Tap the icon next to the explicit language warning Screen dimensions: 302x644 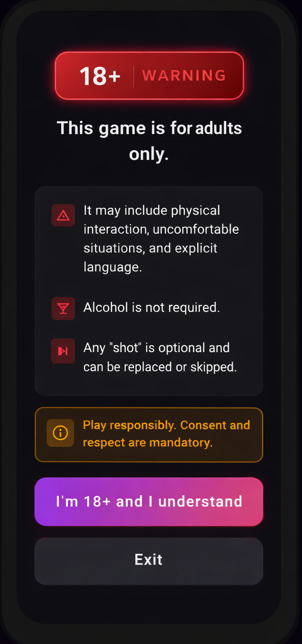pos(63,215)
